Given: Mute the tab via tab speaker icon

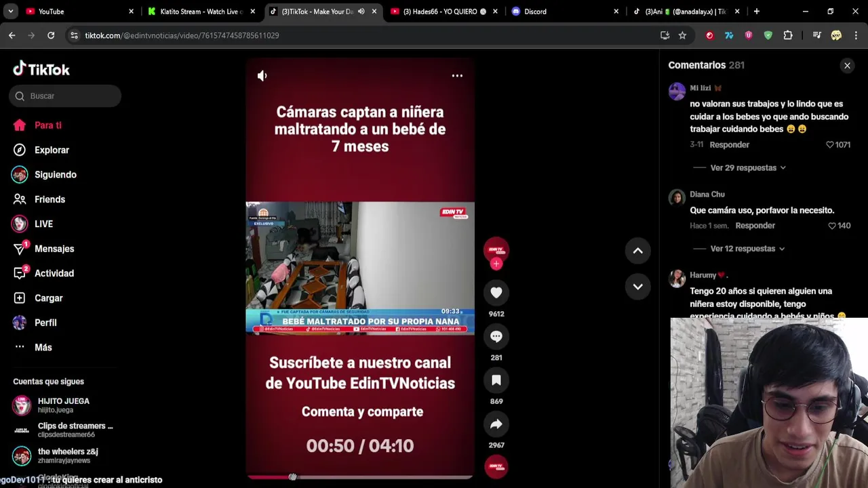Looking at the screenshot, I should (361, 12).
